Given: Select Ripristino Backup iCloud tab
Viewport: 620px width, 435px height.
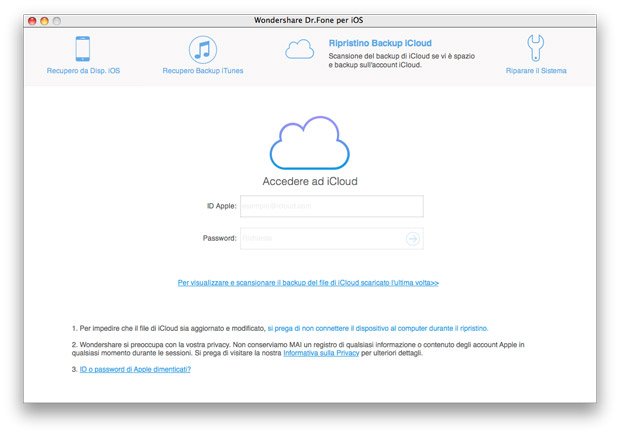Looking at the screenshot, I should [x=380, y=43].
